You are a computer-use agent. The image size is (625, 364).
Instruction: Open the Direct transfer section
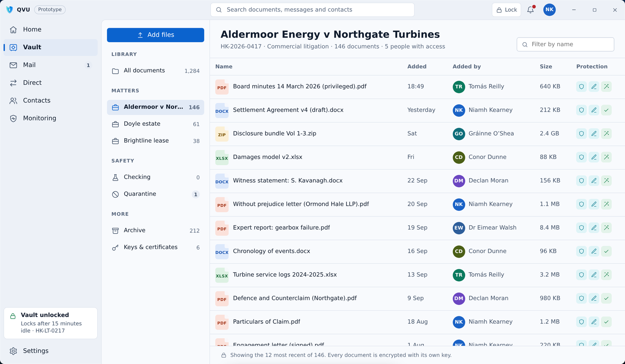[x=51, y=83]
